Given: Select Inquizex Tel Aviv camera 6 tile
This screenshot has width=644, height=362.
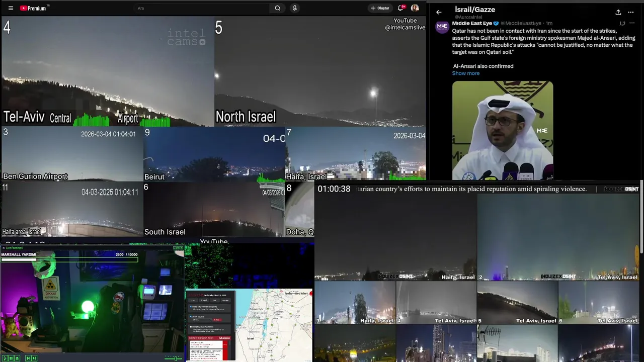Looking at the screenshot, I should click(x=599, y=302).
